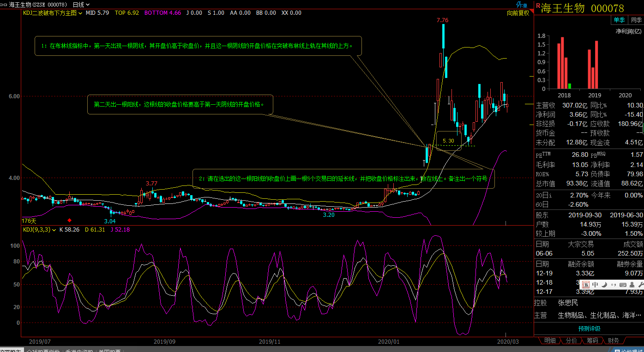Viewport: 644px width, 352px height.
Task: Click the 5.30 price annotation label
Action: pos(448,141)
